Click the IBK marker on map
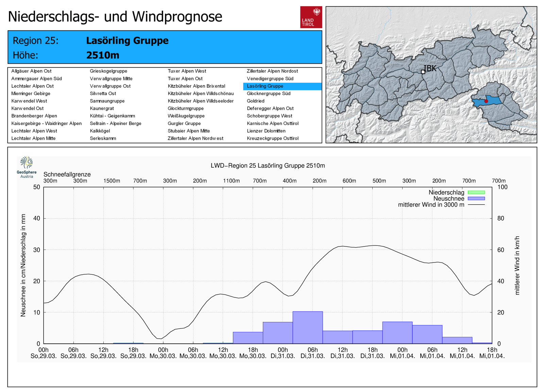 point(423,72)
